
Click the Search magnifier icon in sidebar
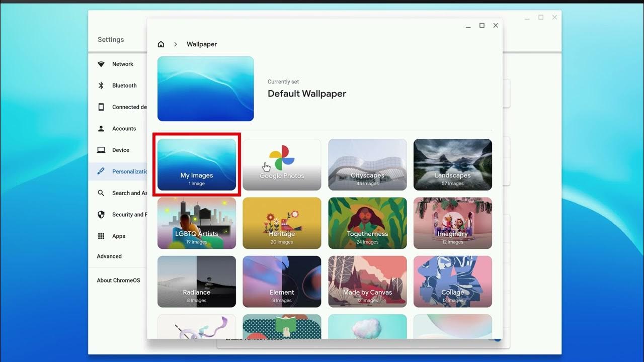coord(101,193)
